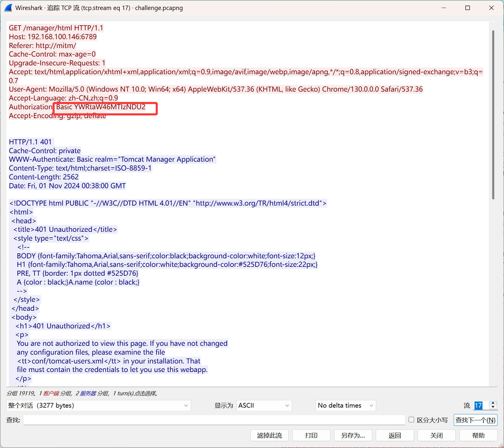This screenshot has width=504, height=448.
Task: Click the 查找 search text field
Action: tap(214, 420)
